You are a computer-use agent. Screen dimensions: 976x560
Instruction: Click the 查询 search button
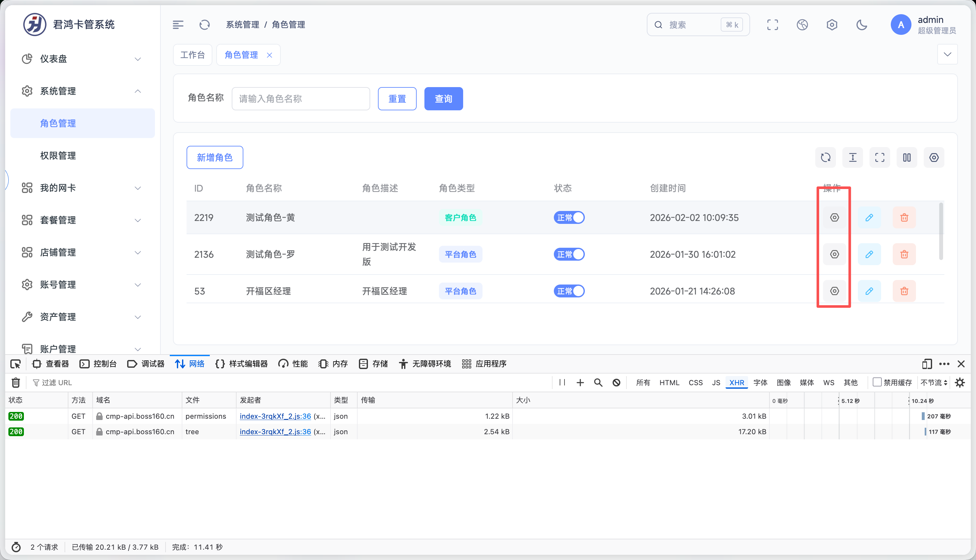[443, 99]
